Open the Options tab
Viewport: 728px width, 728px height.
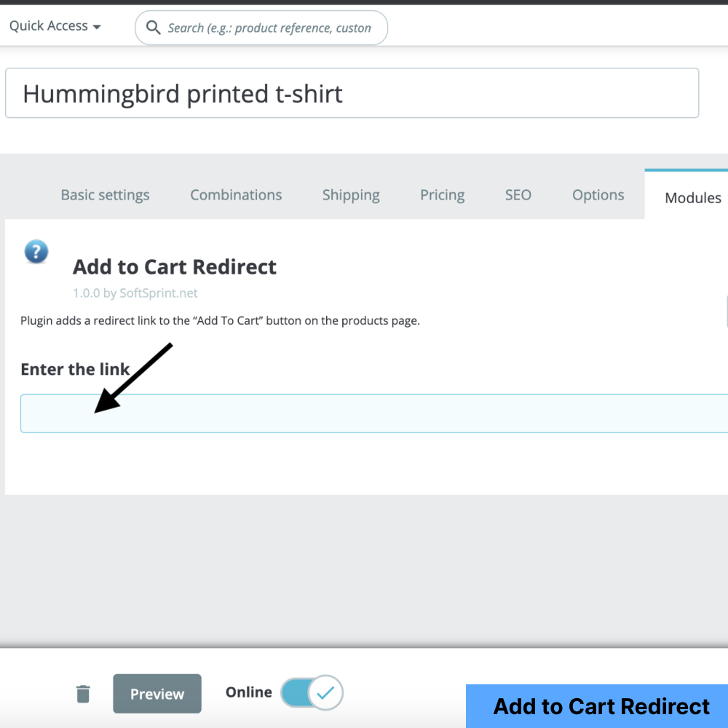click(598, 194)
